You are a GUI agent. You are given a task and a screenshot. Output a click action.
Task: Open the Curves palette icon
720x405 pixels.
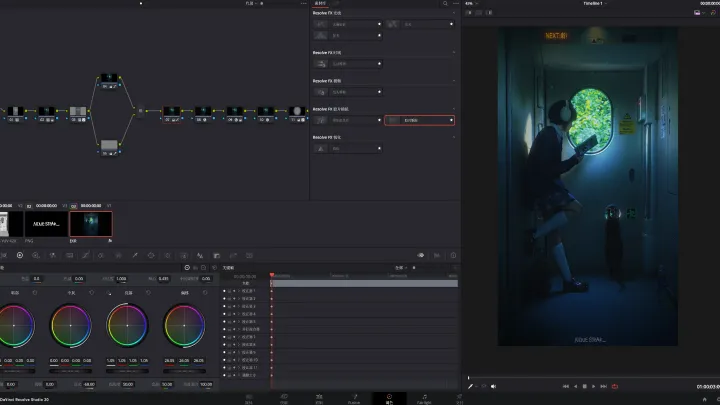tap(85, 255)
